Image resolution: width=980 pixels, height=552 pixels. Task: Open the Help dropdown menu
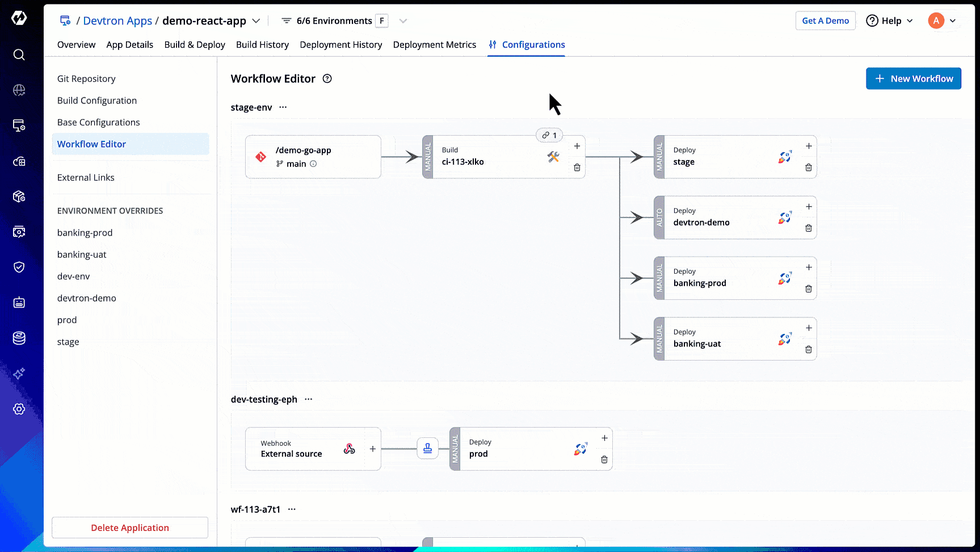click(x=890, y=21)
